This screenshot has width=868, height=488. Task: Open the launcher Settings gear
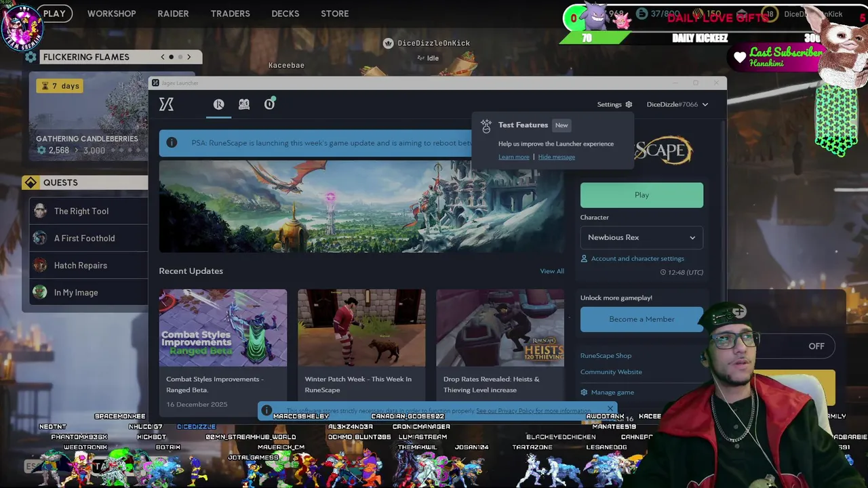(x=629, y=104)
